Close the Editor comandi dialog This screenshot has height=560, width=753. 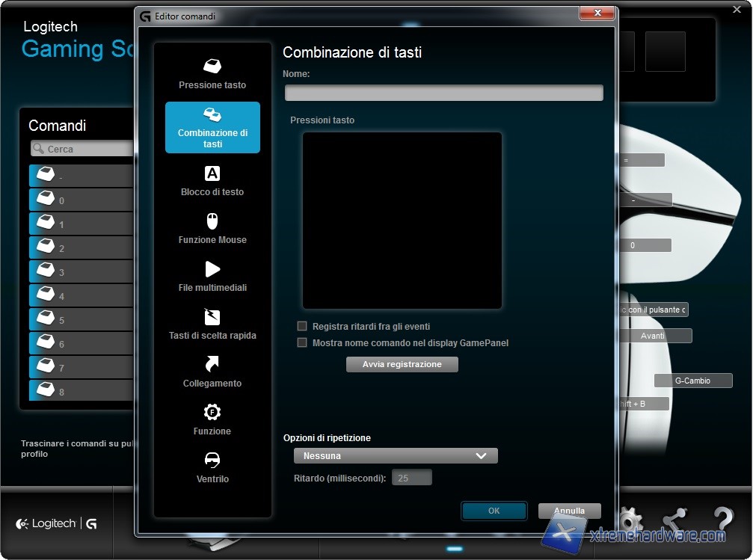(x=597, y=13)
